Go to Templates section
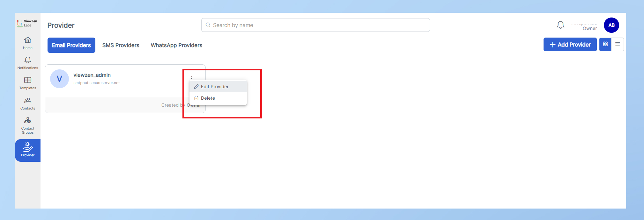 click(28, 83)
